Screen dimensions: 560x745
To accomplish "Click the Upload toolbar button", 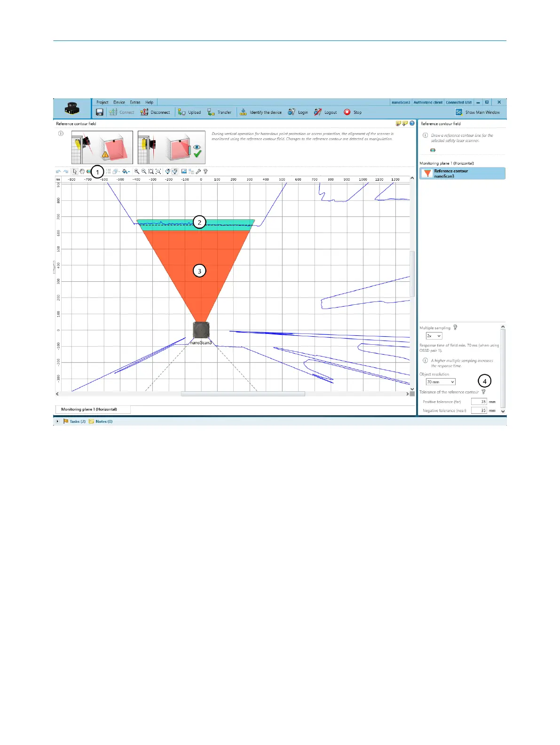I will tap(189, 112).
